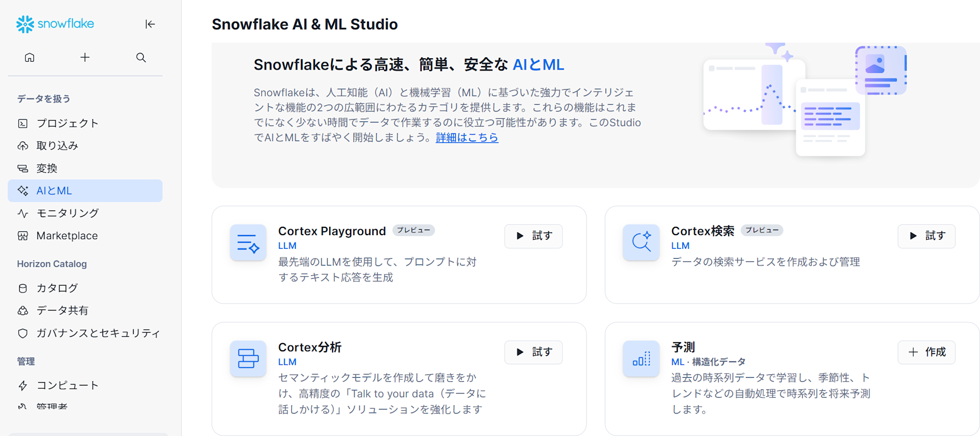The width and height of the screenshot is (980, 436).
Task: Click the 予測 card title
Action: pyautogui.click(x=683, y=347)
